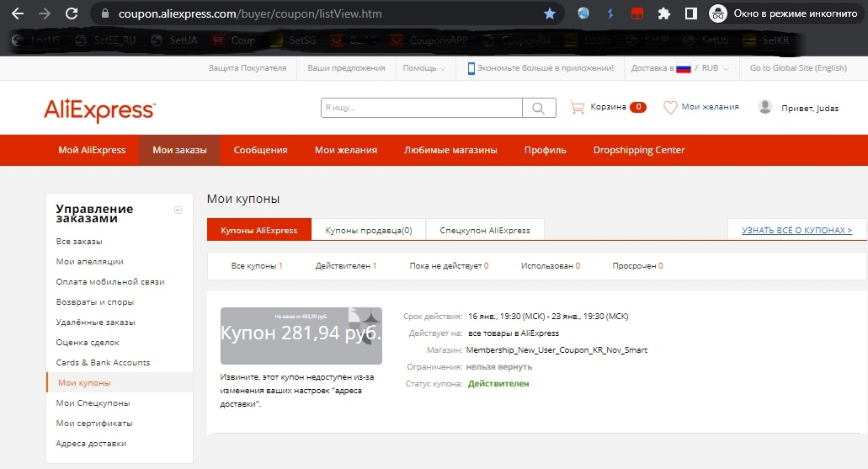Open Возвраты и споры in the sidebar

coord(94,301)
